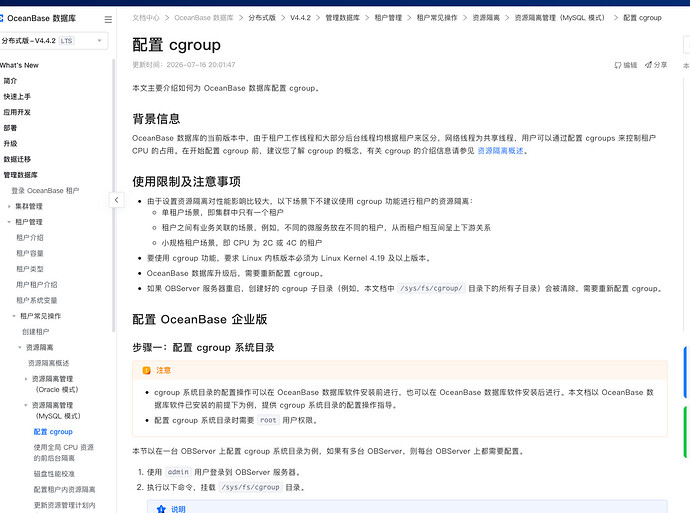This screenshot has width=690, height=513.
Task: Open 快速上手 in the sidebar
Action: 17,96
